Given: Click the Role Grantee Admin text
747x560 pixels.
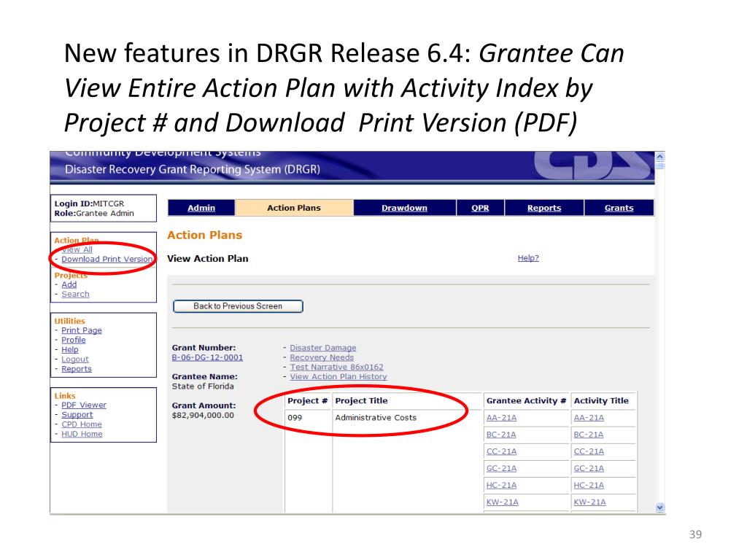Looking at the screenshot, I should (x=94, y=214).
